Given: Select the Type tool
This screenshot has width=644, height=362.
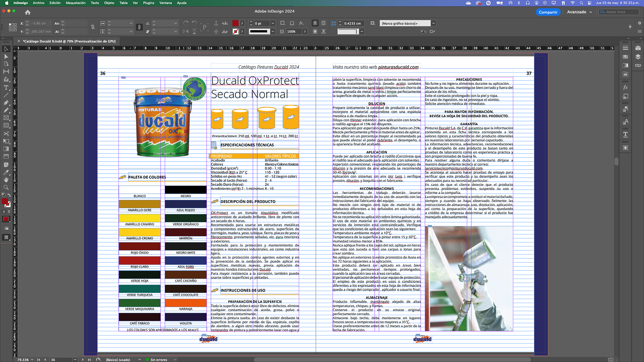Looking at the screenshot, I should pos(6,87).
